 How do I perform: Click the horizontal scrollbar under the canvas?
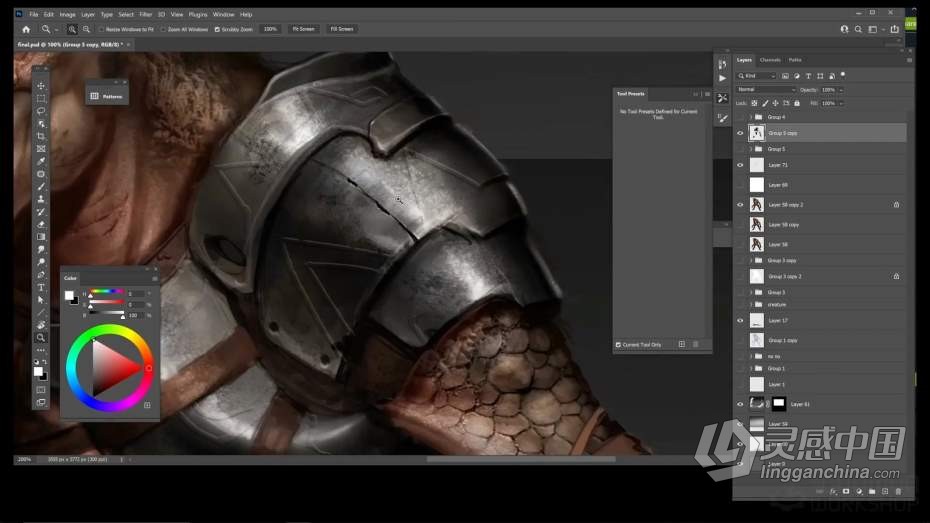point(521,458)
